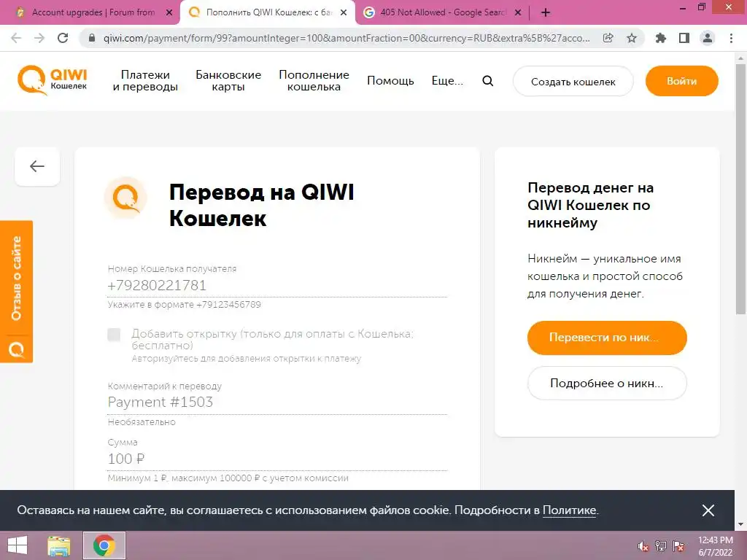Screen dimensions: 747x560
Task: Click the Перевести по ник... button
Action: click(607, 338)
